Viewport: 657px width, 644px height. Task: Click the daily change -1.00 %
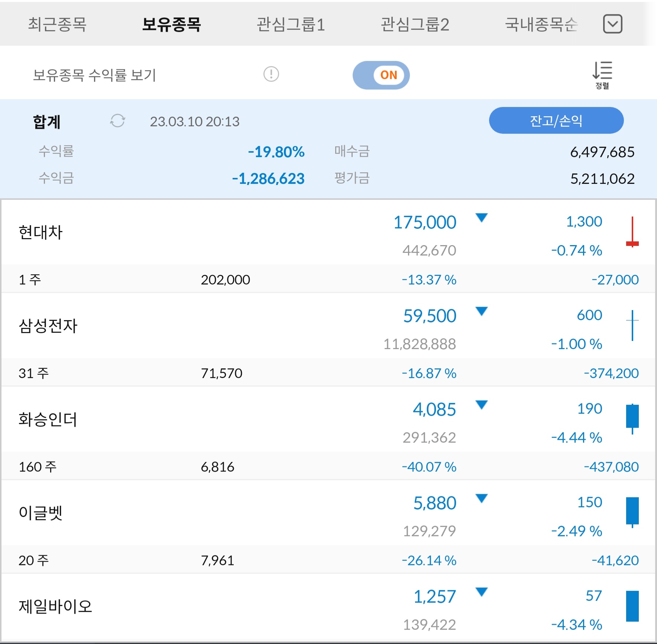coord(577,344)
